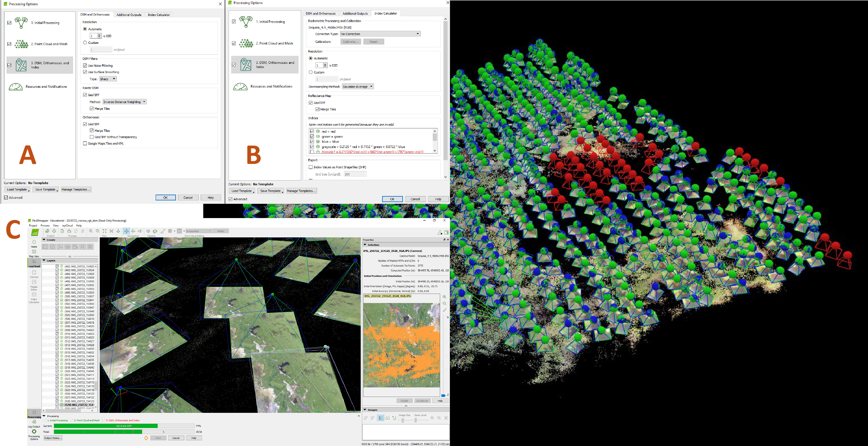Open the Surface Smoothing Type 'Sharp' dropdown

[x=108, y=79]
